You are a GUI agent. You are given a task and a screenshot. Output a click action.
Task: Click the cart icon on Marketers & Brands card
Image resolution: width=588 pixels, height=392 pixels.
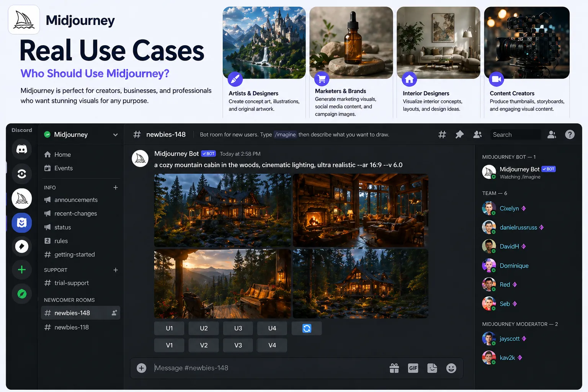[x=322, y=79]
